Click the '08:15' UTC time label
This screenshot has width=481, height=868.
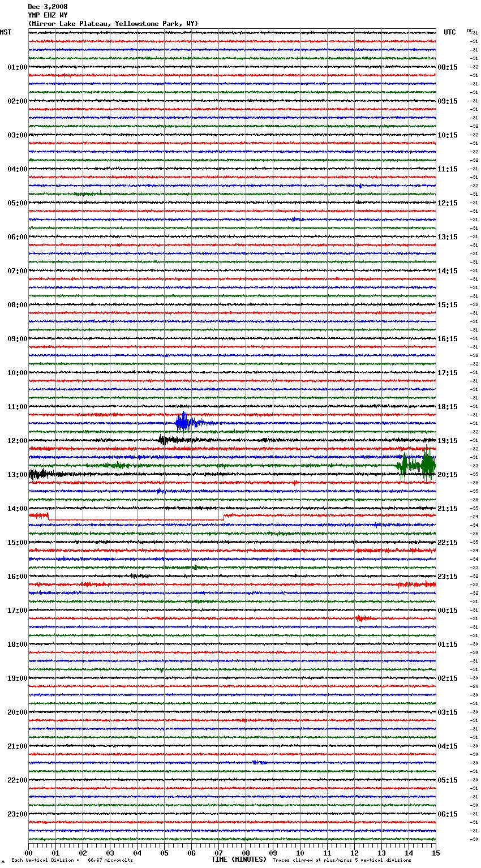click(448, 67)
